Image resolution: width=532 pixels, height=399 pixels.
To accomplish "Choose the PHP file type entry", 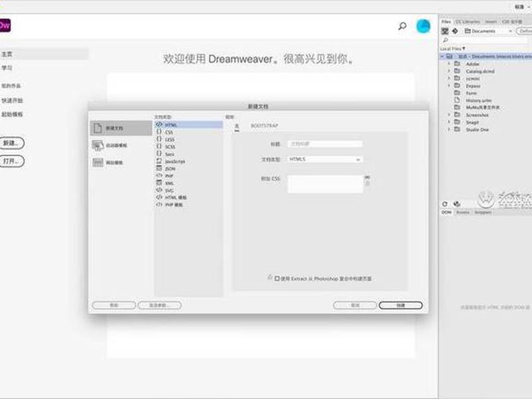I will tap(189, 176).
